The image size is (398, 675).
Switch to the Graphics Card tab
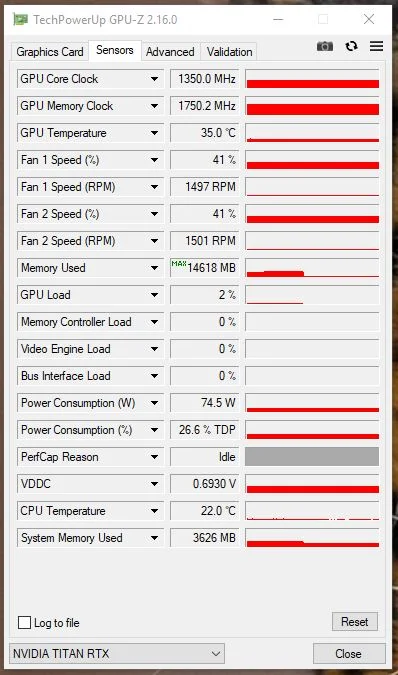click(x=50, y=52)
